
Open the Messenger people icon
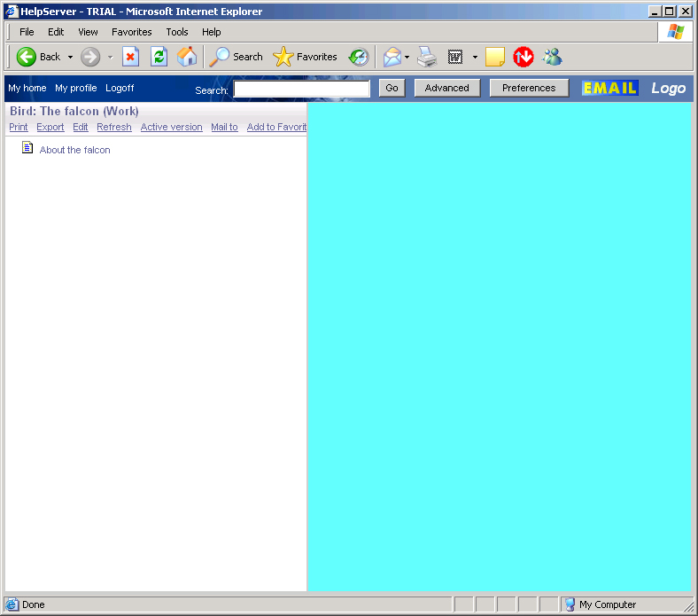552,57
